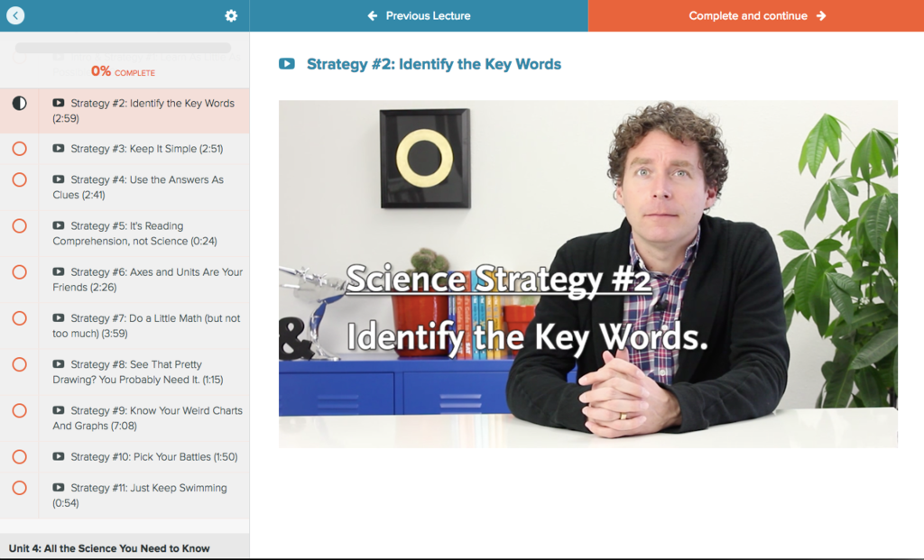Toggle the half-filled circle for Strategy #2
The image size is (924, 560).
(19, 103)
